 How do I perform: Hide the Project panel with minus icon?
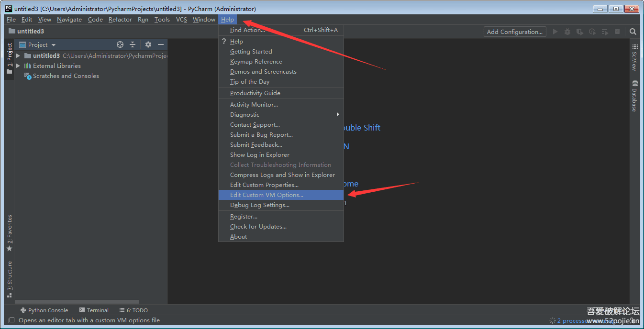161,44
